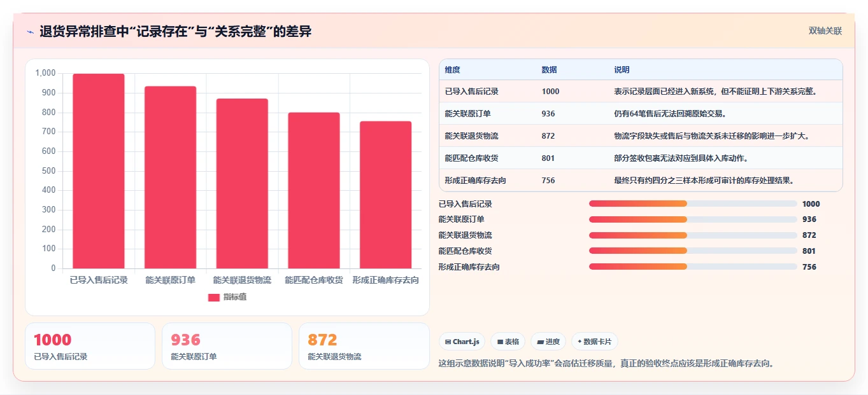Click the y-axis tick 700

pyautogui.click(x=49, y=132)
